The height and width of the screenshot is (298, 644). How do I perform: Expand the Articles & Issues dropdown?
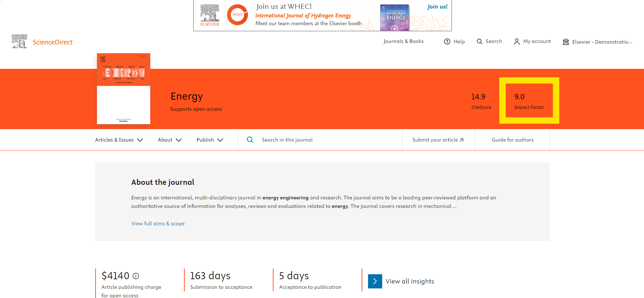pyautogui.click(x=119, y=140)
